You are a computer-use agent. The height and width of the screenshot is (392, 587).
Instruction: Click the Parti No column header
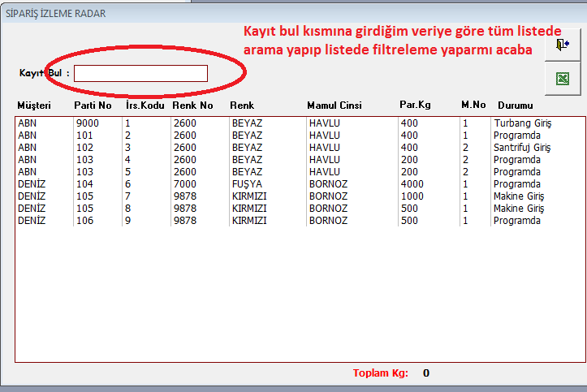tap(93, 106)
